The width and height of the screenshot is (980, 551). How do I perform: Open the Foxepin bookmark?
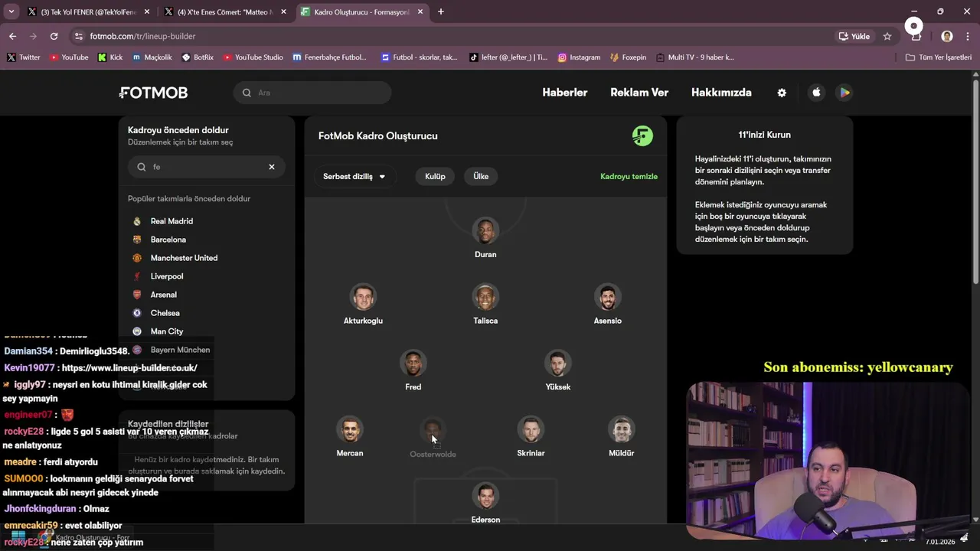tap(628, 57)
